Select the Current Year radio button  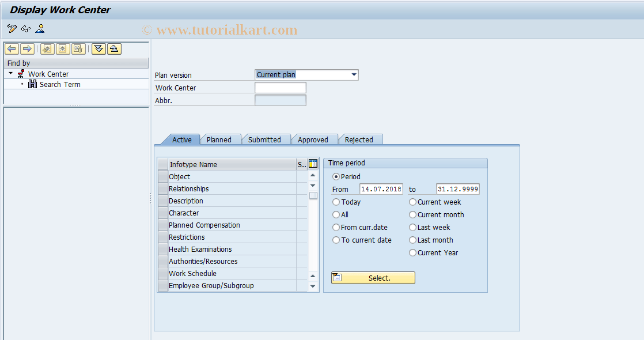pos(413,253)
